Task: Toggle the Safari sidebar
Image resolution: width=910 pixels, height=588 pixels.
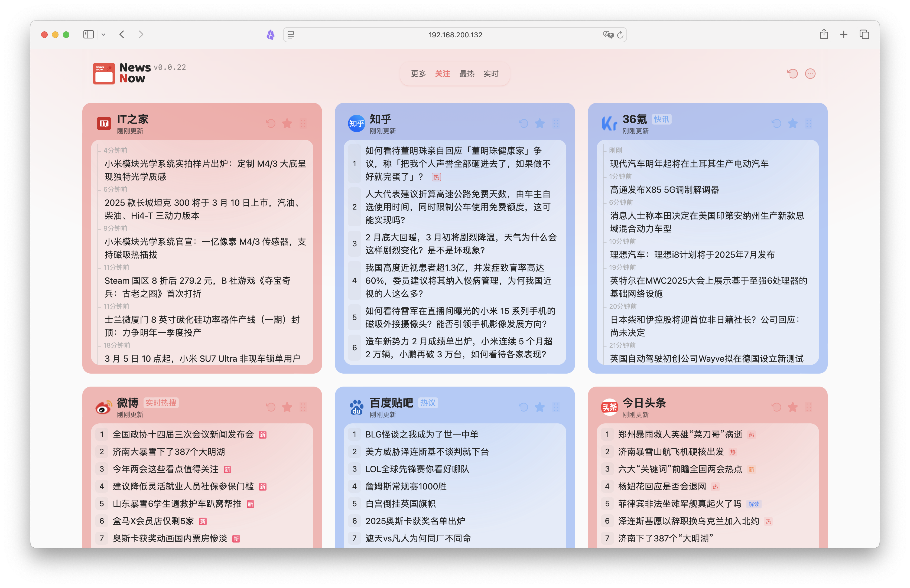Action: coord(88,34)
